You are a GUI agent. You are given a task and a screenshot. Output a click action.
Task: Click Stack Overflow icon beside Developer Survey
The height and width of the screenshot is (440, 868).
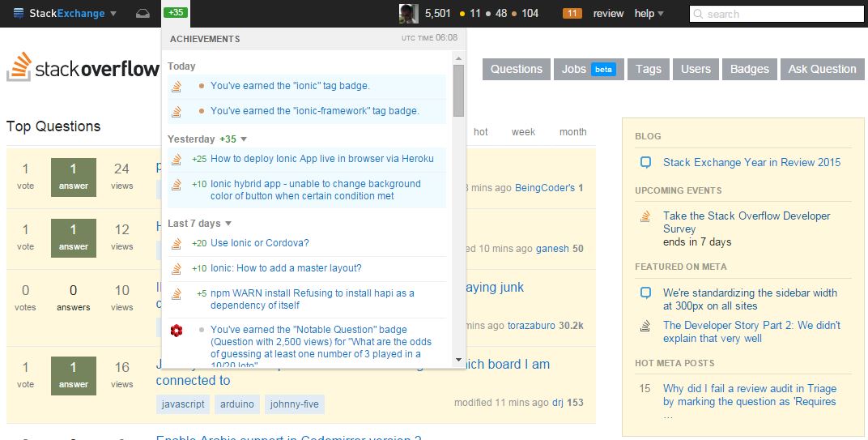tap(645, 216)
